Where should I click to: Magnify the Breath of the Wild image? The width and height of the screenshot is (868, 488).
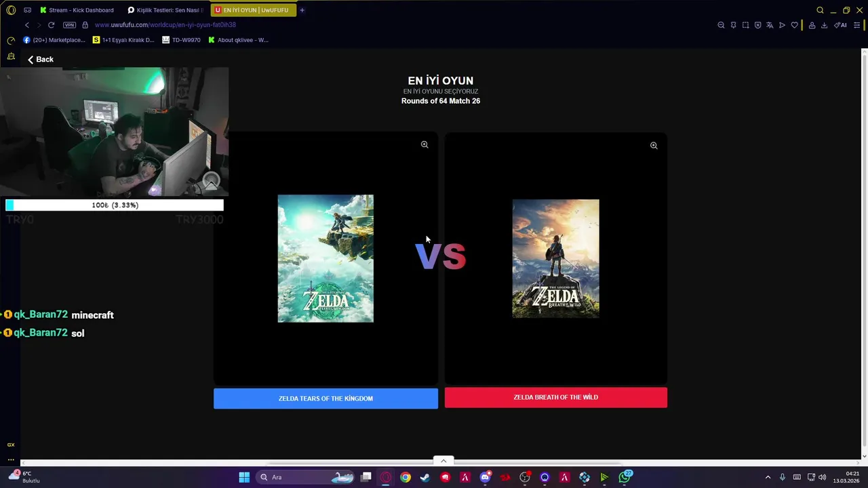click(654, 145)
